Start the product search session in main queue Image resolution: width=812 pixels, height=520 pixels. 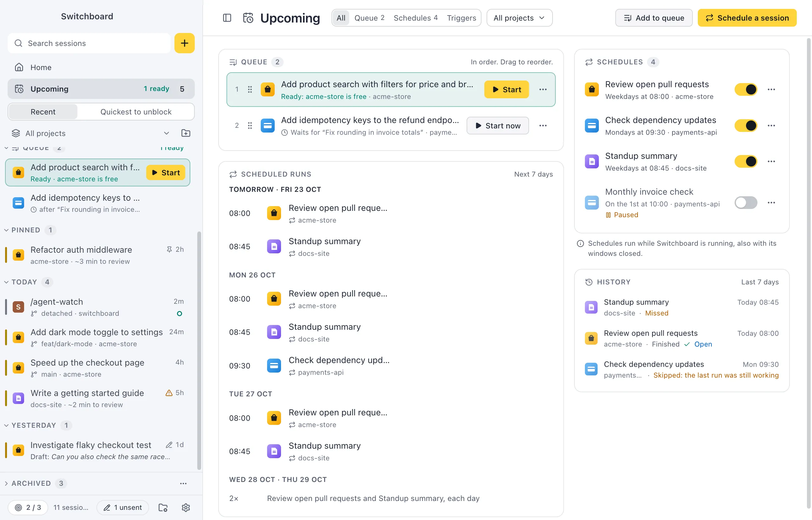[x=506, y=89]
